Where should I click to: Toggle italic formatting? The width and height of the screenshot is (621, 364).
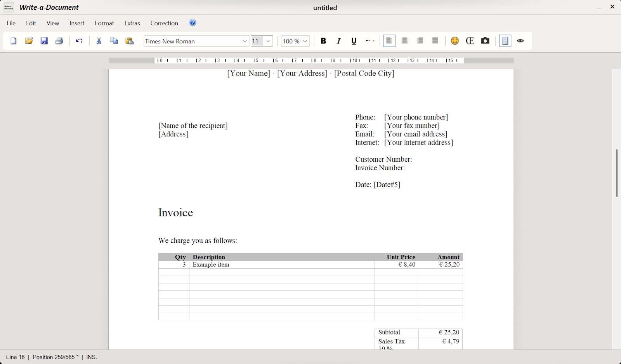click(x=338, y=41)
